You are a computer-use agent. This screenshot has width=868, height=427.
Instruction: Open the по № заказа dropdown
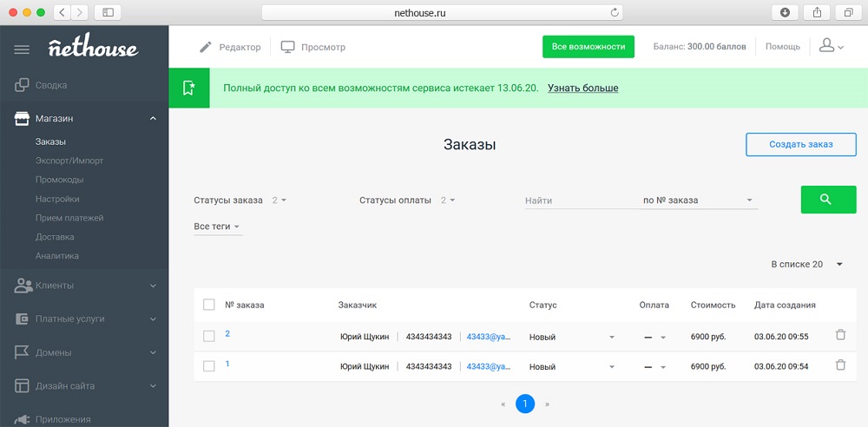(699, 200)
